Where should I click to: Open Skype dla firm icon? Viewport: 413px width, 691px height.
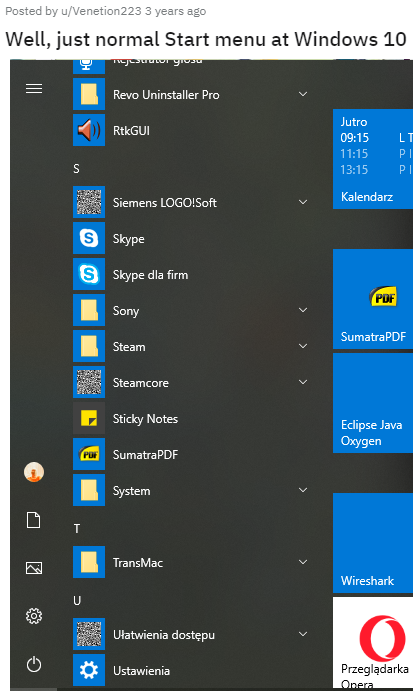tap(89, 274)
